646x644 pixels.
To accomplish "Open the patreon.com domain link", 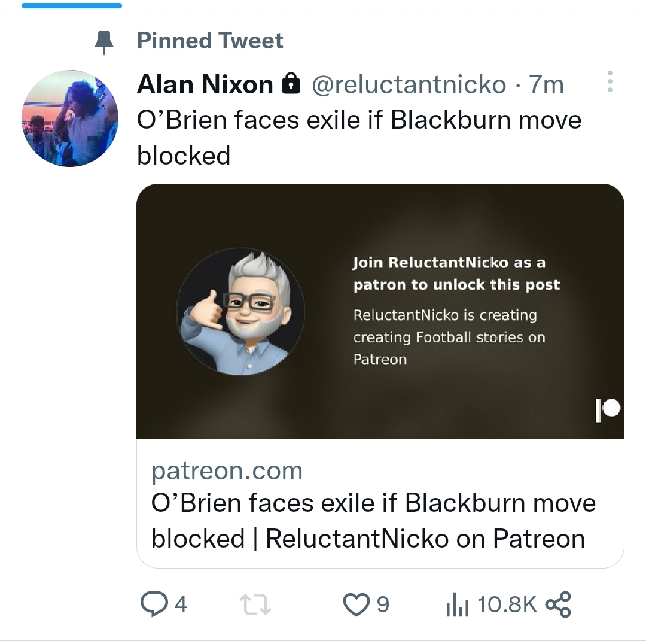I will [x=227, y=471].
